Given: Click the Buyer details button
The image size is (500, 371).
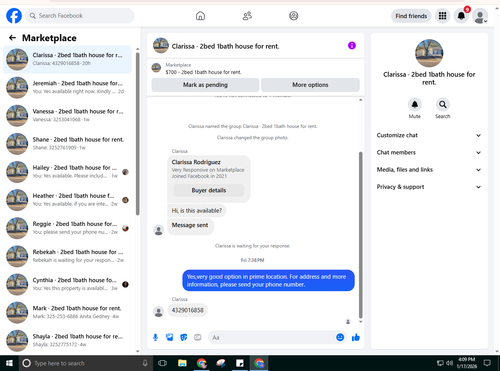Looking at the screenshot, I should (209, 190).
